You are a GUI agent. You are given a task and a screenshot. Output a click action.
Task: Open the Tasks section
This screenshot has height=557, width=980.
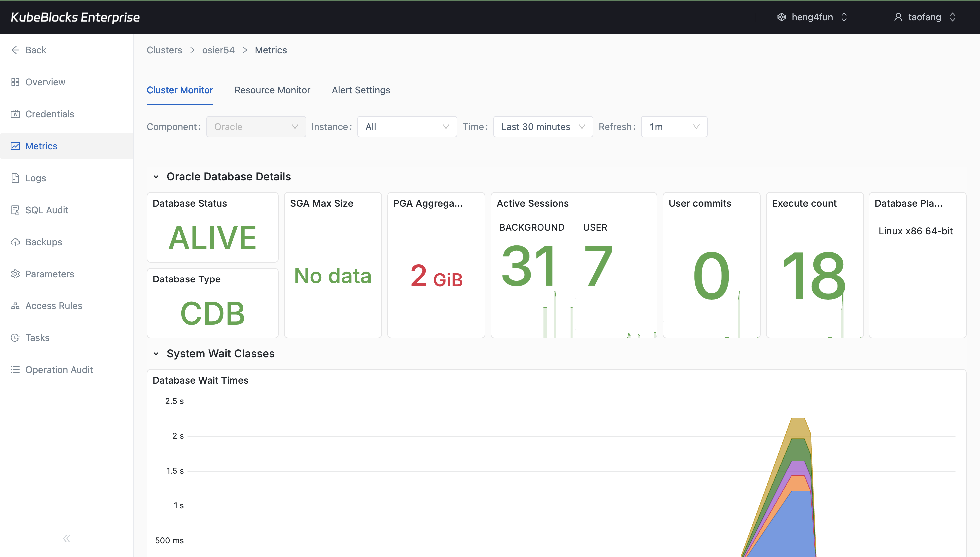pos(37,338)
